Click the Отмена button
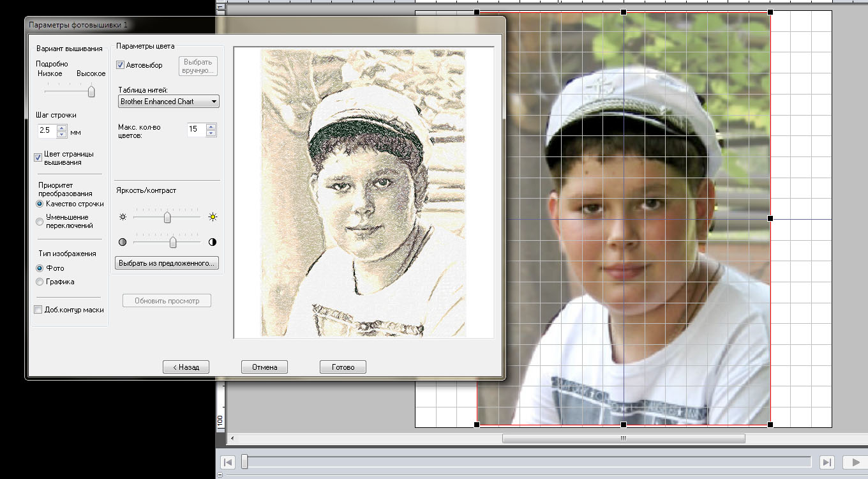This screenshot has height=479, width=868. click(x=264, y=367)
